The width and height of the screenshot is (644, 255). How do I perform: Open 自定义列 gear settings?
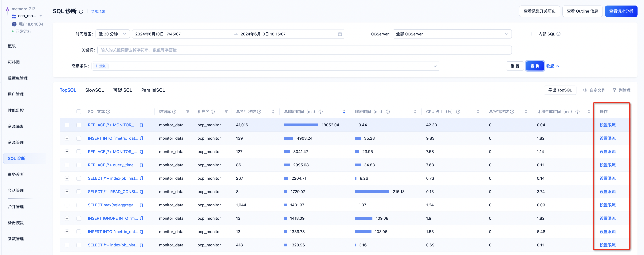(x=594, y=90)
